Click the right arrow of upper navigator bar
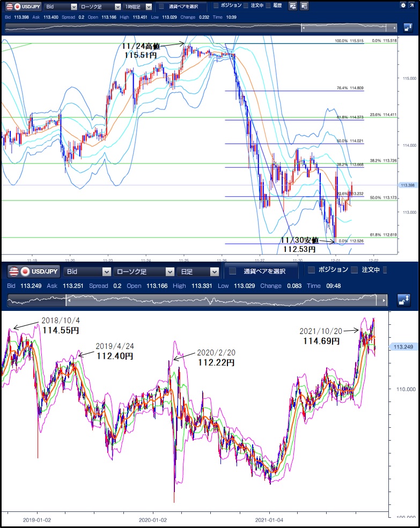The width and height of the screenshot is (420, 528). 395,28
